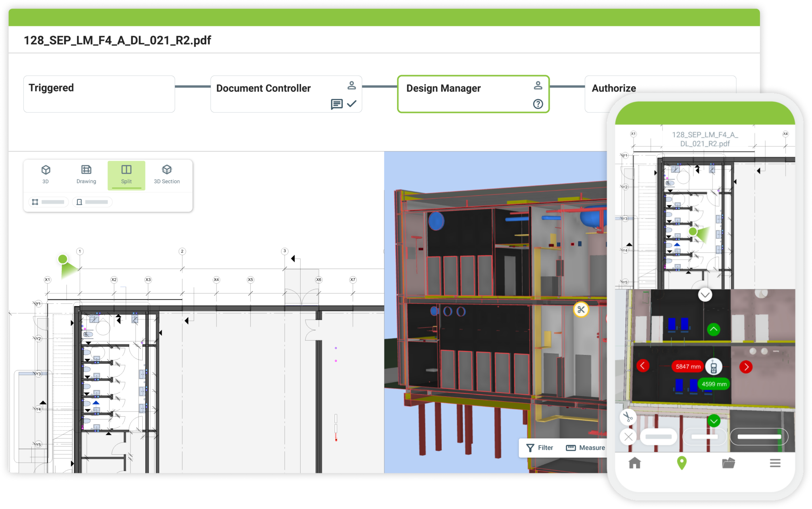Open Document Controller comment icon
The width and height of the screenshot is (812, 509).
pos(337,104)
